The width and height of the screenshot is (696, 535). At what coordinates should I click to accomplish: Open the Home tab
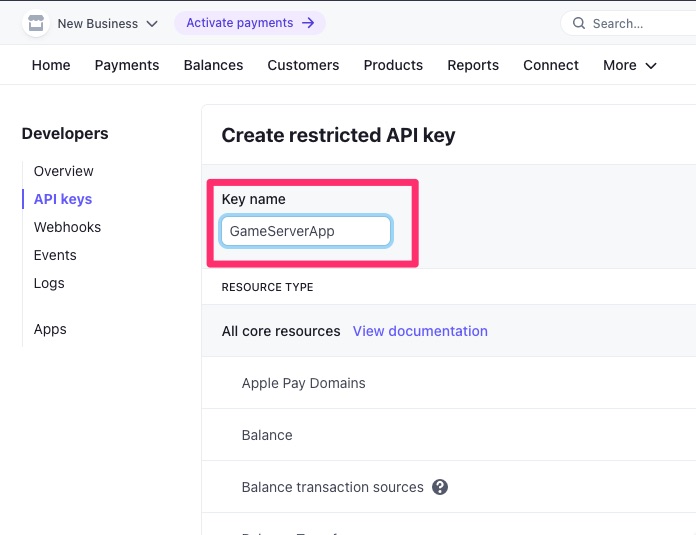[51, 65]
